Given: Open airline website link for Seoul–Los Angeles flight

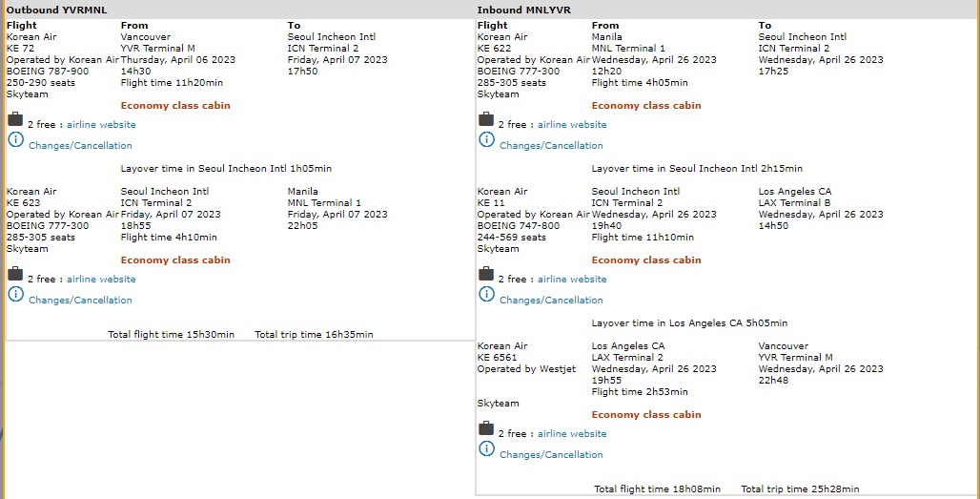Looking at the screenshot, I should click(572, 280).
